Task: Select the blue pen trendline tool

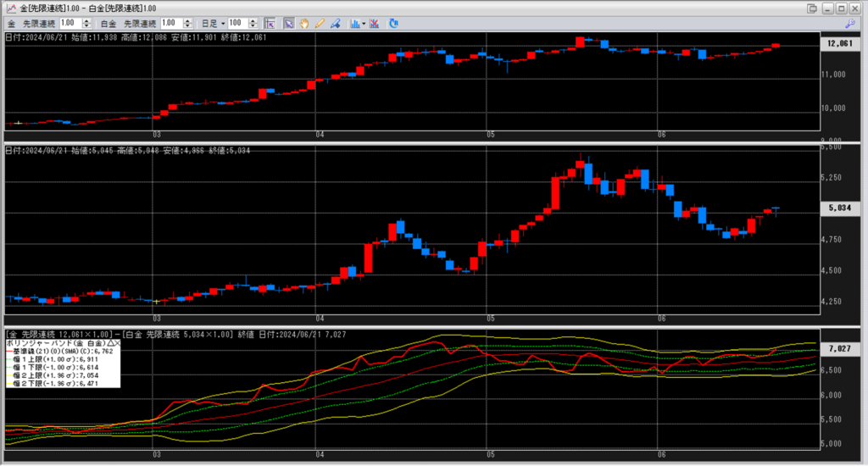Action: 335,23
